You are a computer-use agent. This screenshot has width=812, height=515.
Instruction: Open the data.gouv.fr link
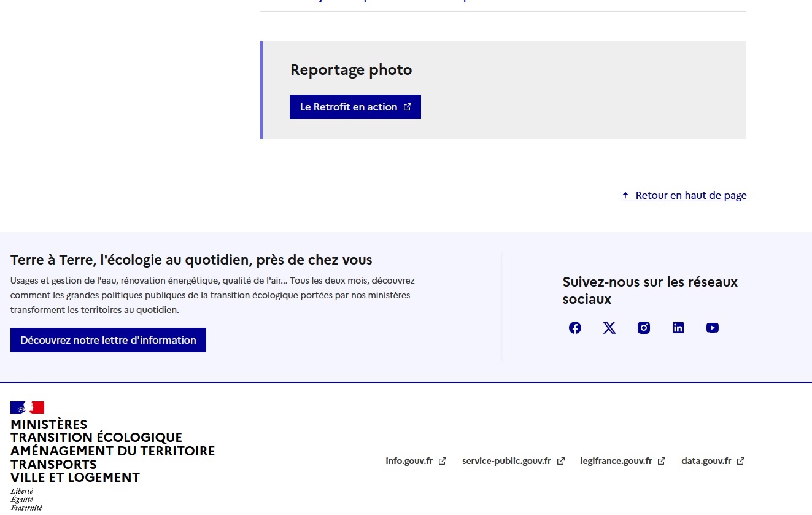713,461
